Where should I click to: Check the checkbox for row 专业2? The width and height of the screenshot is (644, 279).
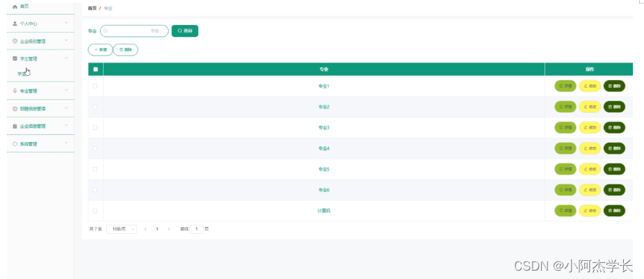coord(95,107)
